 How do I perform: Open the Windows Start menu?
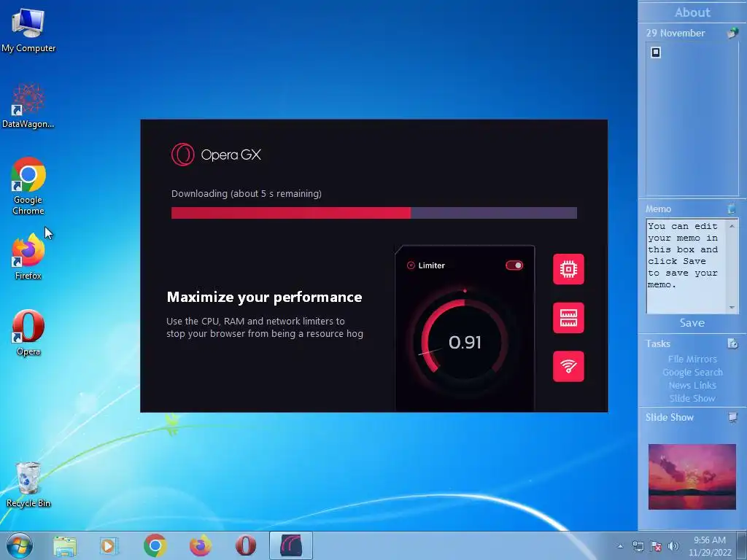click(x=19, y=545)
